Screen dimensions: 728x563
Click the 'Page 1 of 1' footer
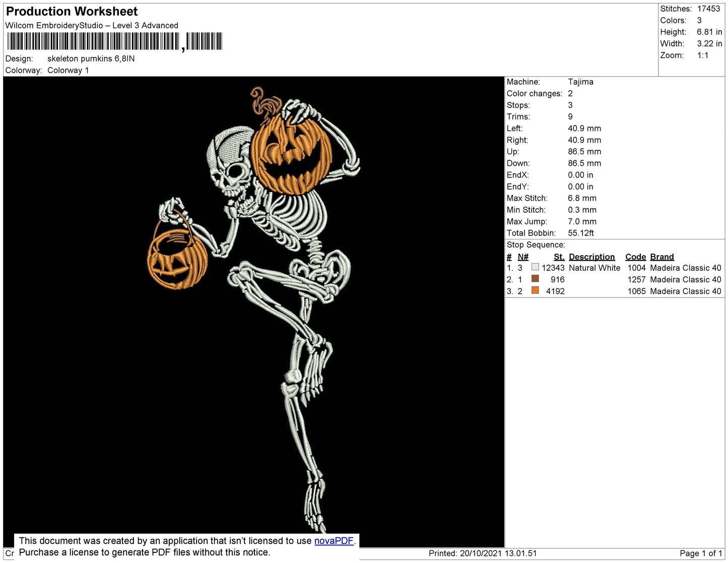coord(701,553)
